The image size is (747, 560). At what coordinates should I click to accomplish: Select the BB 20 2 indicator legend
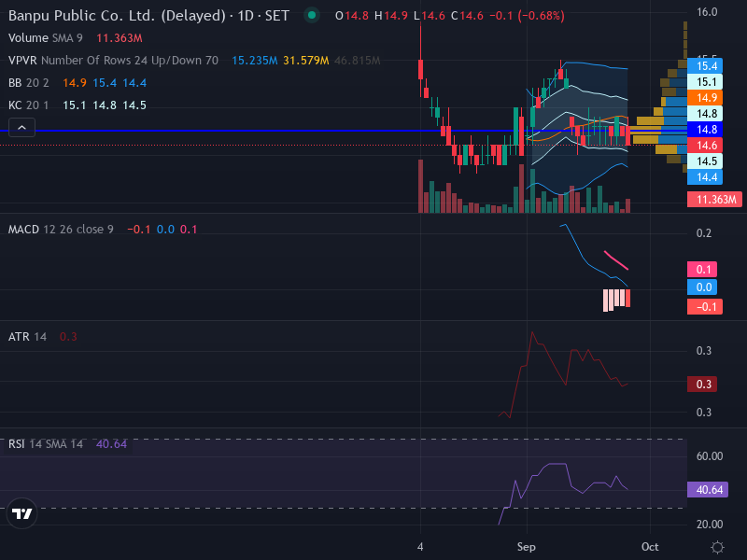click(x=29, y=83)
